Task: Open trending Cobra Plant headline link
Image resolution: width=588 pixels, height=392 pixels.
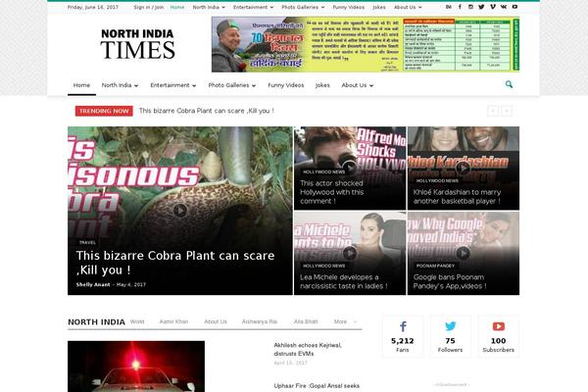Action: click(x=206, y=111)
